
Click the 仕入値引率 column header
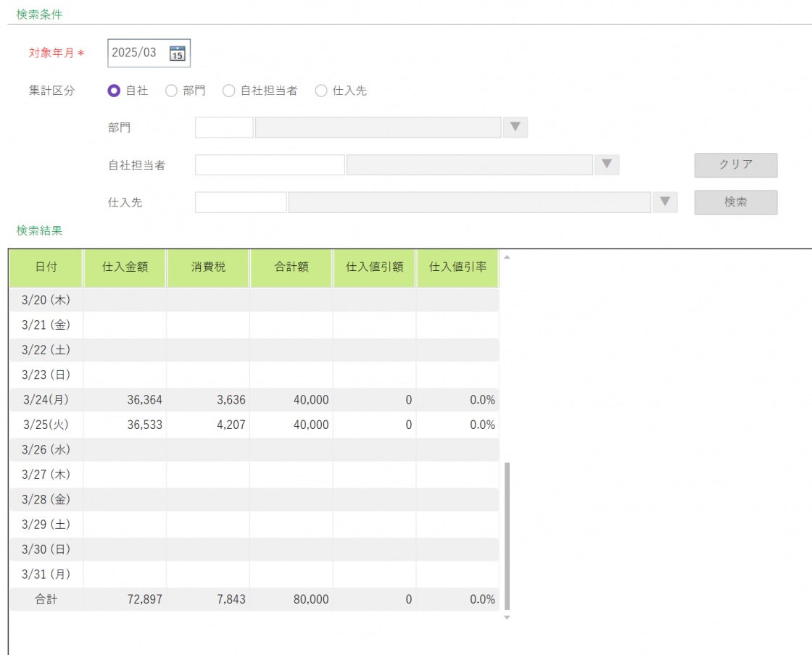point(457,267)
